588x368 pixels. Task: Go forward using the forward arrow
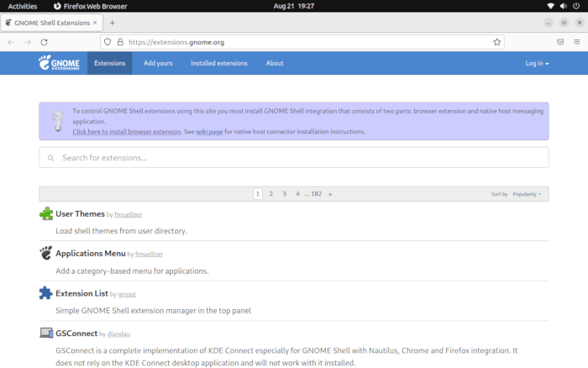28,42
